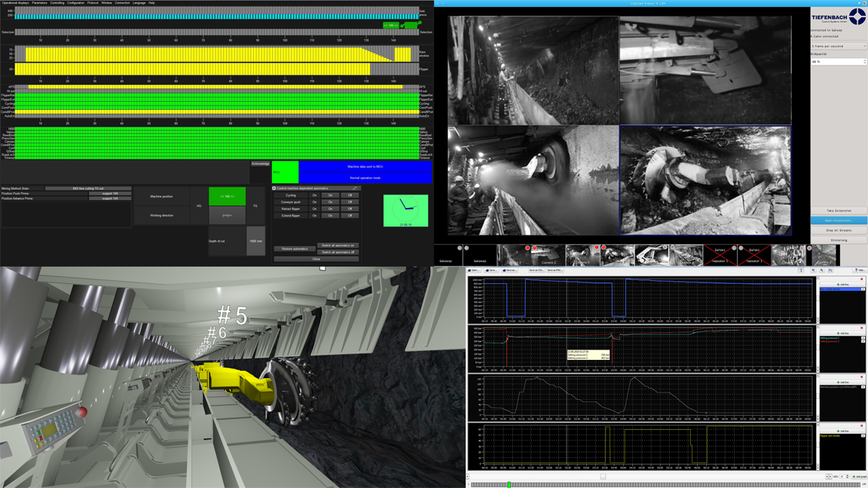This screenshot has width=868, height=488.
Task: Click the green marker on bottom timeline
Action: 509,485
